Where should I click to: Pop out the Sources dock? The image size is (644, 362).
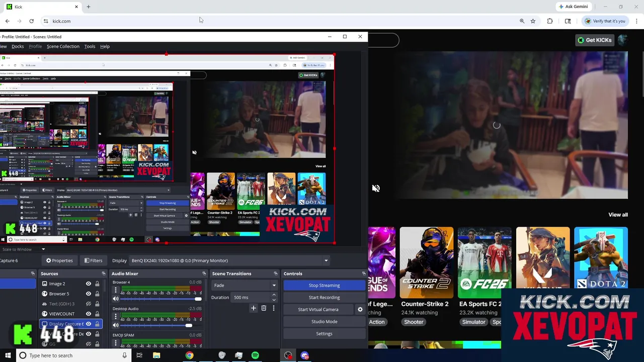pyautogui.click(x=104, y=274)
